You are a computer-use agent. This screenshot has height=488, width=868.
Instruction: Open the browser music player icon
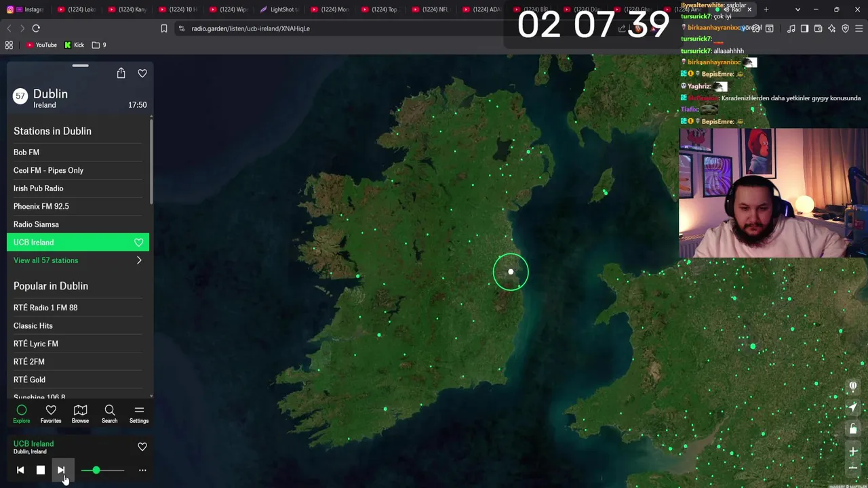[x=791, y=28]
